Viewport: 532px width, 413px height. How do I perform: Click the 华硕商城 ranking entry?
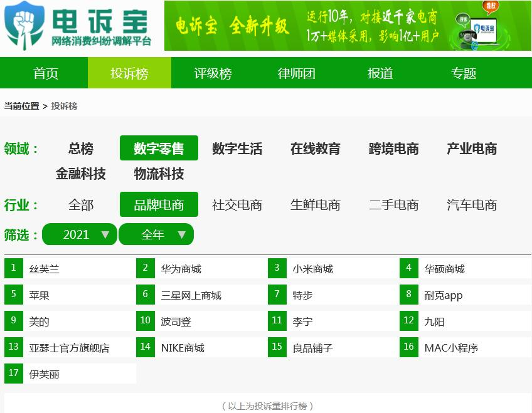tap(465, 269)
